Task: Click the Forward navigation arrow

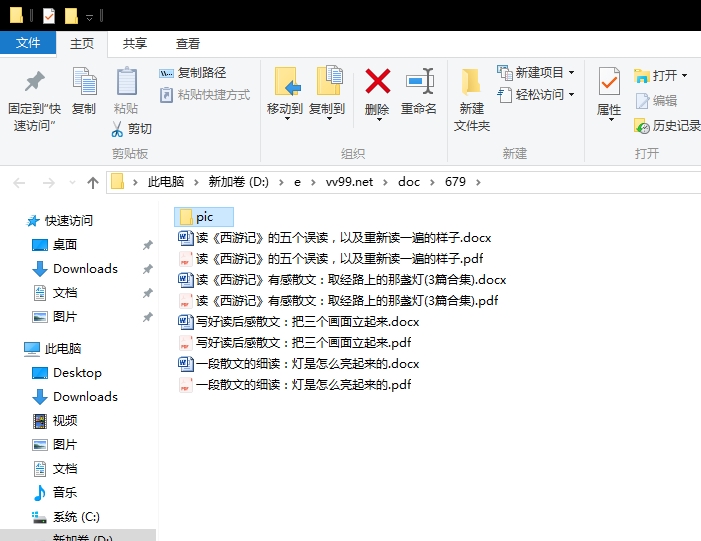Action: [x=48, y=182]
